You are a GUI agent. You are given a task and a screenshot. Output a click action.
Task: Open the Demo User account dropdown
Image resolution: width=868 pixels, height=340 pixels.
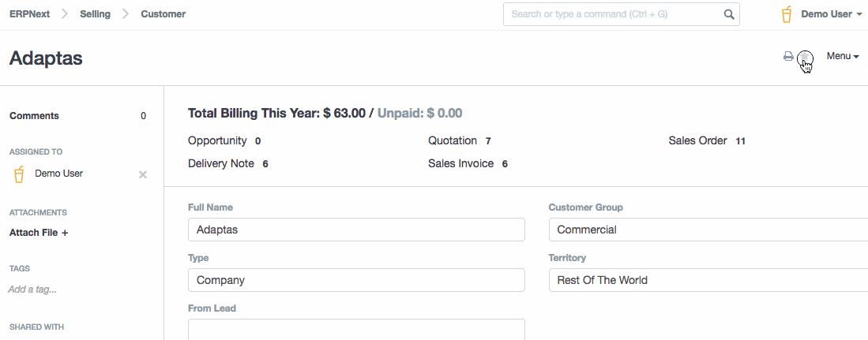831,14
